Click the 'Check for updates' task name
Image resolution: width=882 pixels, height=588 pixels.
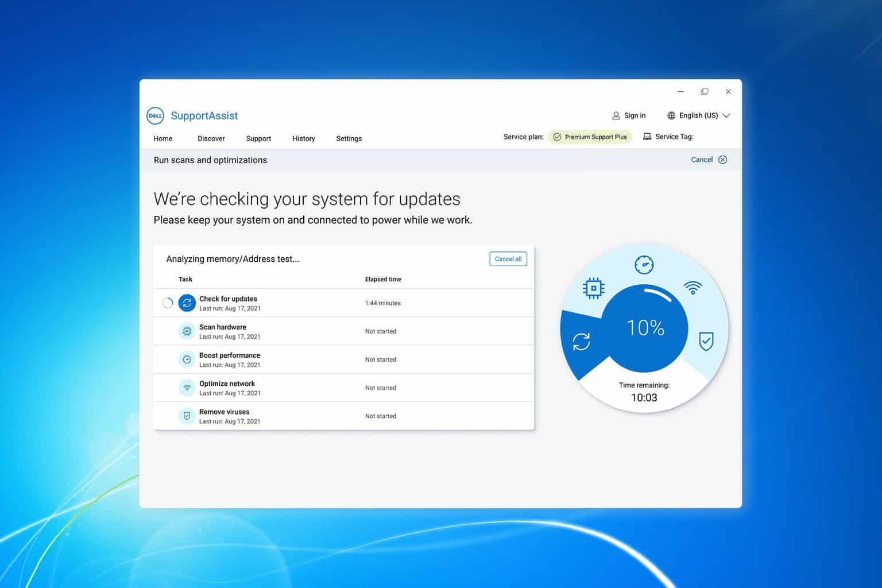pyautogui.click(x=228, y=299)
